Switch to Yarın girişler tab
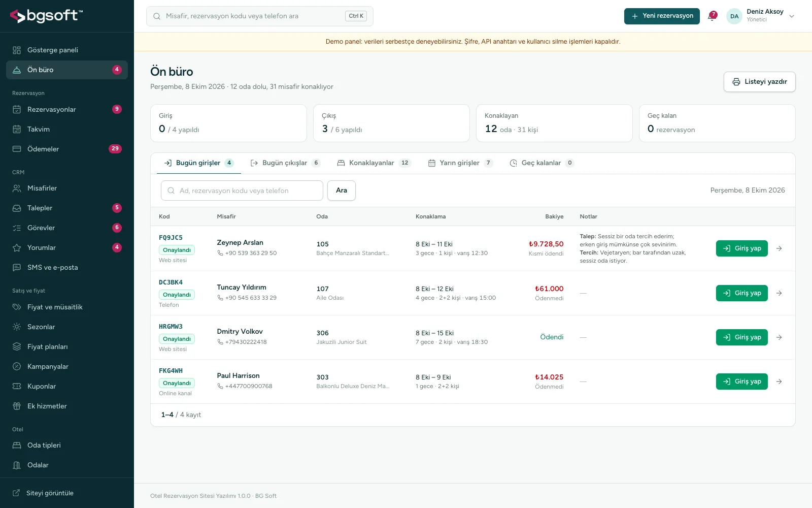 click(x=460, y=163)
